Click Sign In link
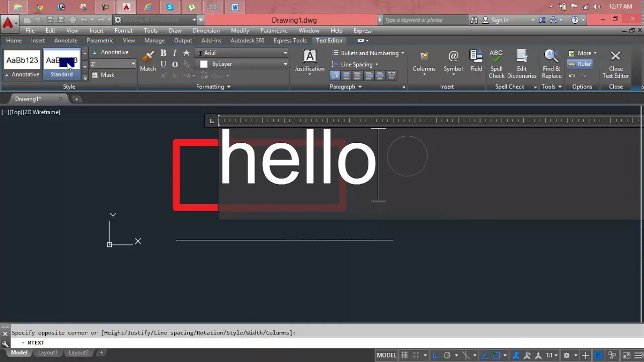Image resolution: width=644 pixels, height=362 pixels. (x=500, y=20)
